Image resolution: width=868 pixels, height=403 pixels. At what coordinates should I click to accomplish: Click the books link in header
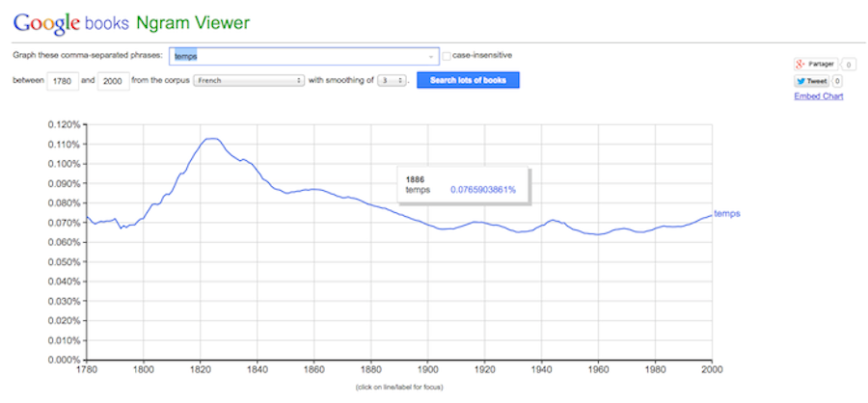(x=107, y=23)
